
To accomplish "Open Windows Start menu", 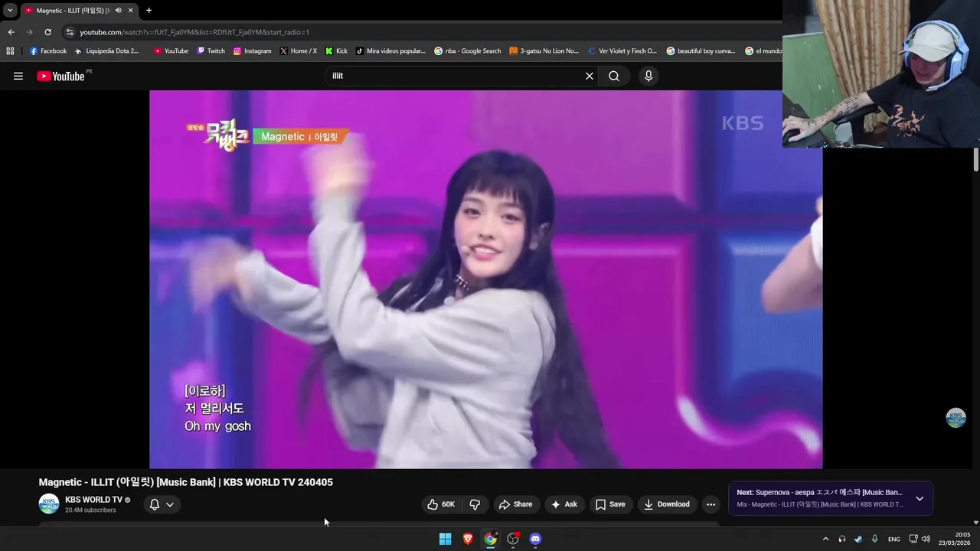I will tap(445, 539).
